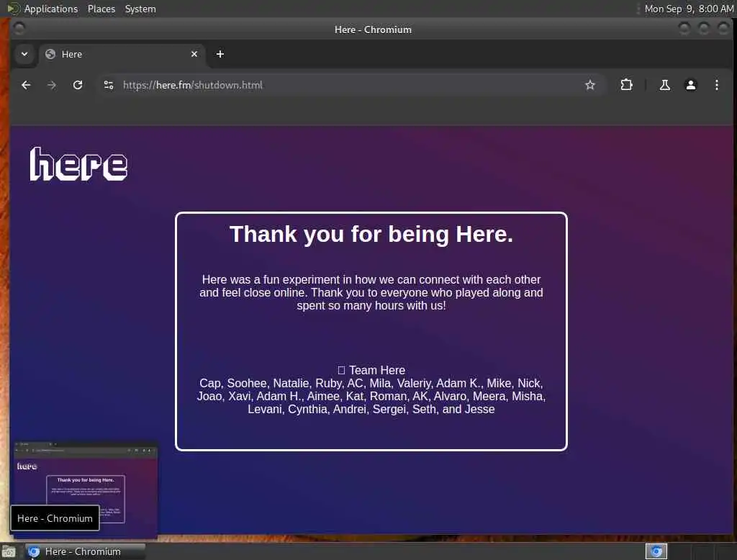Open the profile avatar menu
737x560 pixels.
[690, 85]
